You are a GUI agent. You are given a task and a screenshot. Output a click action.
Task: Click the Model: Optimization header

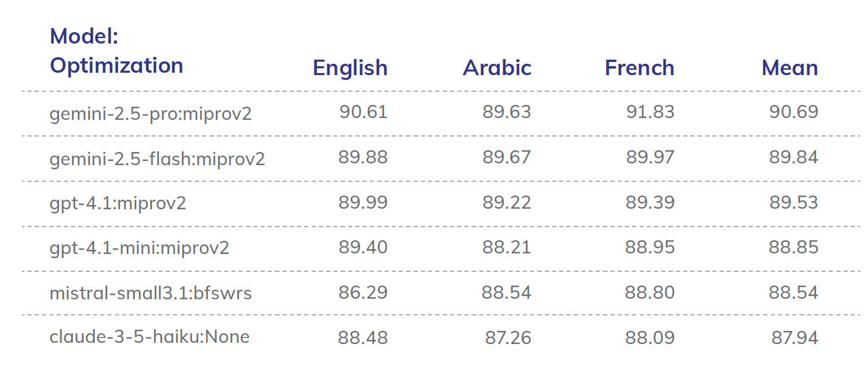(117, 51)
